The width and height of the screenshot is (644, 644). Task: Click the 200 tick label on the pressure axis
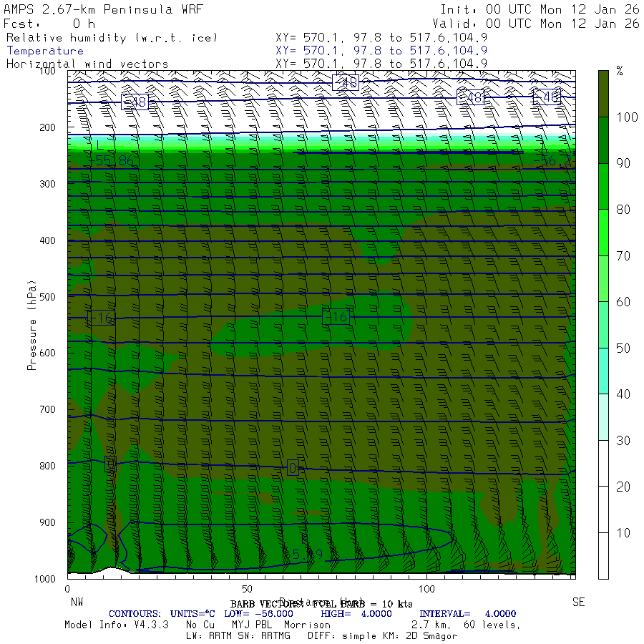click(x=47, y=127)
